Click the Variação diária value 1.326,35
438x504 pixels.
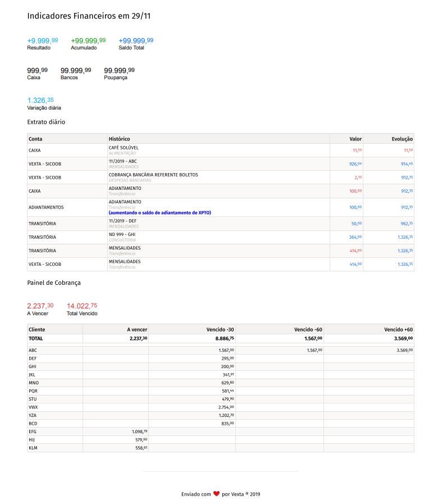point(40,100)
